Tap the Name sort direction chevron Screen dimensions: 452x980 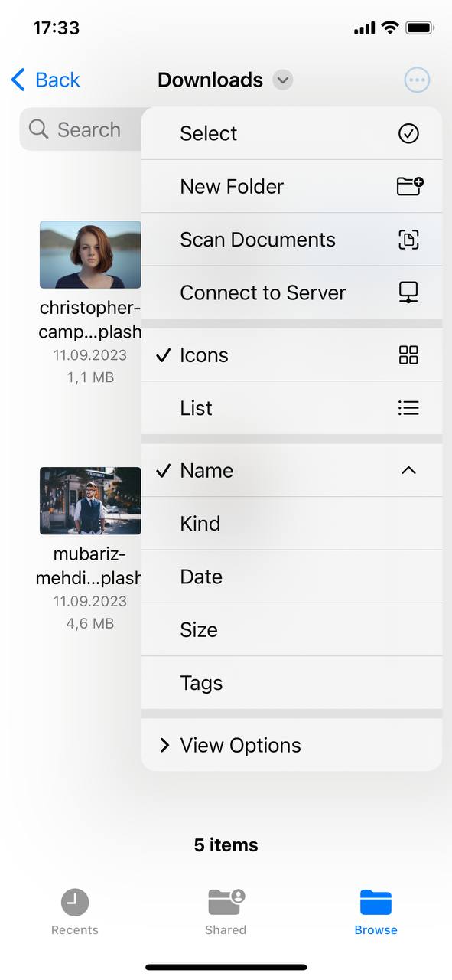(408, 470)
